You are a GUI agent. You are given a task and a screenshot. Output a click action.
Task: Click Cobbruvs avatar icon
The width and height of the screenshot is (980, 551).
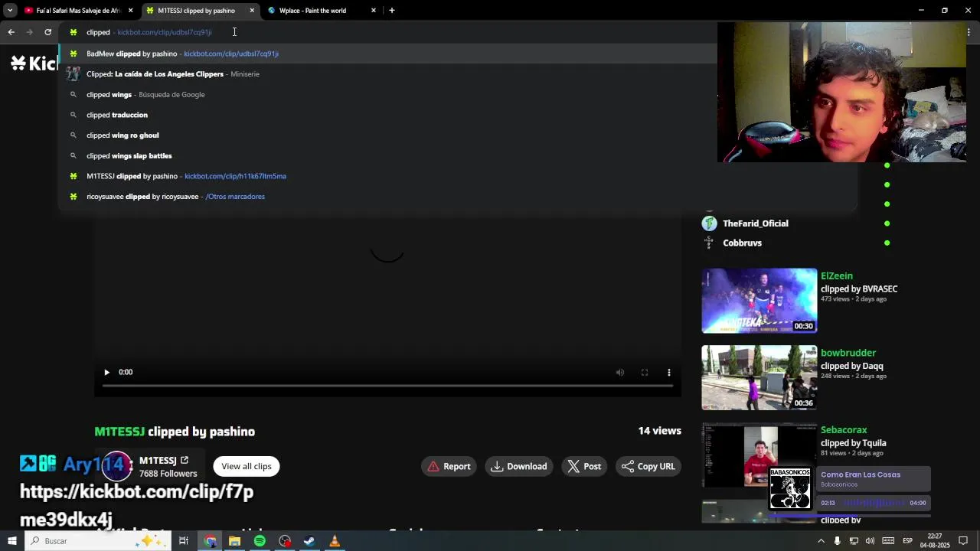click(x=710, y=243)
